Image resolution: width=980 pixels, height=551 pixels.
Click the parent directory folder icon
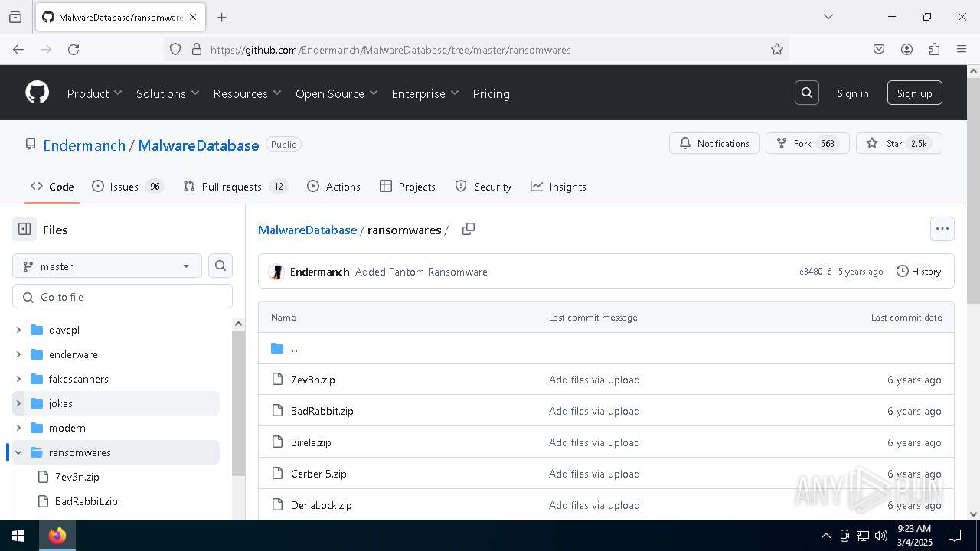(277, 348)
